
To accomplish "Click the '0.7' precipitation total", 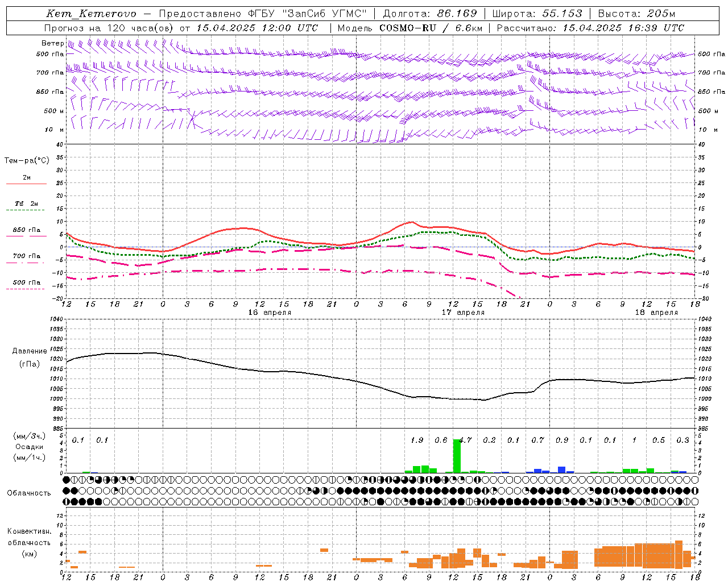I will pos(537,440).
